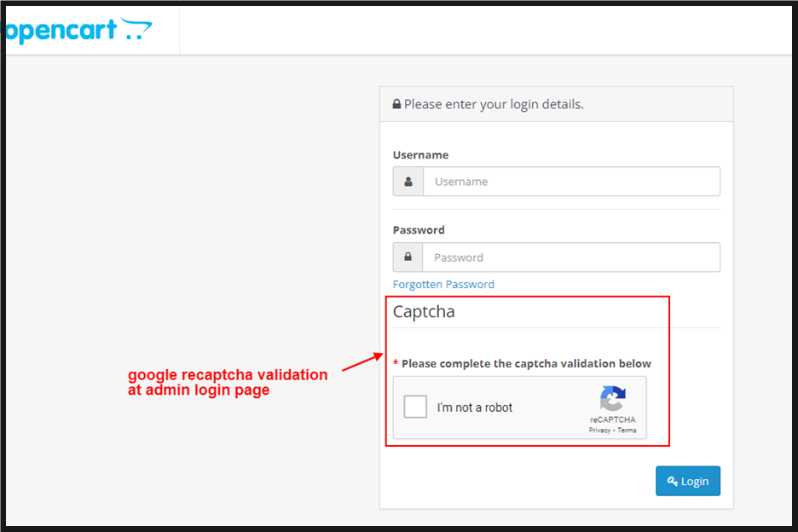Click the key icon on the Login button
The height and width of the screenshot is (532, 798).
click(673, 482)
